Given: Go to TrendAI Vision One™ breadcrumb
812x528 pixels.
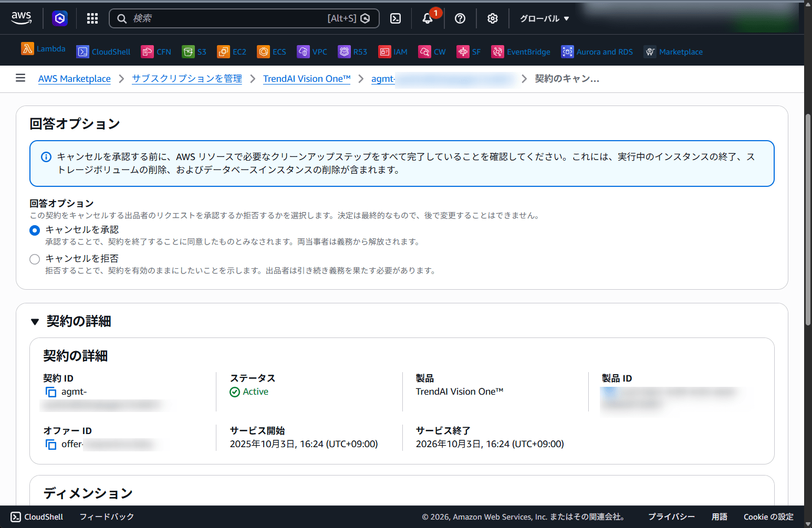Looking at the screenshot, I should (x=307, y=79).
